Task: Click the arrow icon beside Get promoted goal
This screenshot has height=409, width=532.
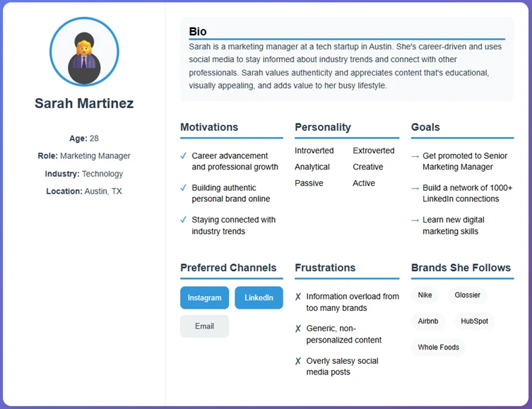Action: pyautogui.click(x=415, y=156)
